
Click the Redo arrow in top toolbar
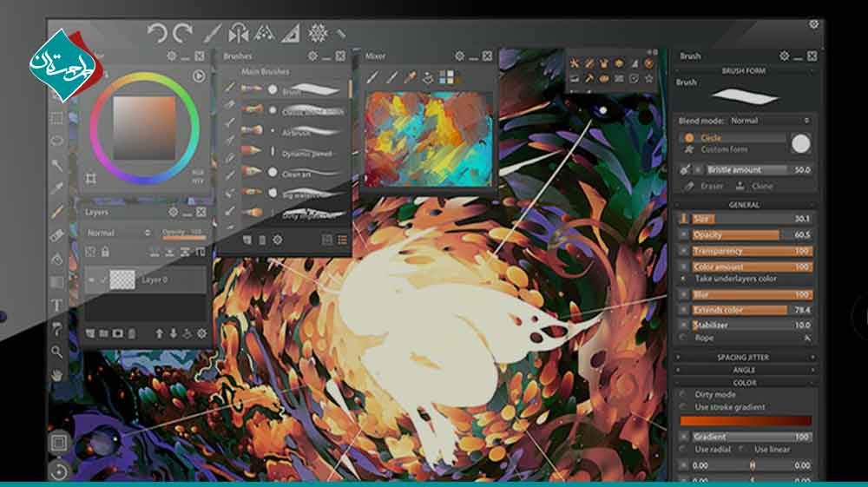[x=182, y=33]
